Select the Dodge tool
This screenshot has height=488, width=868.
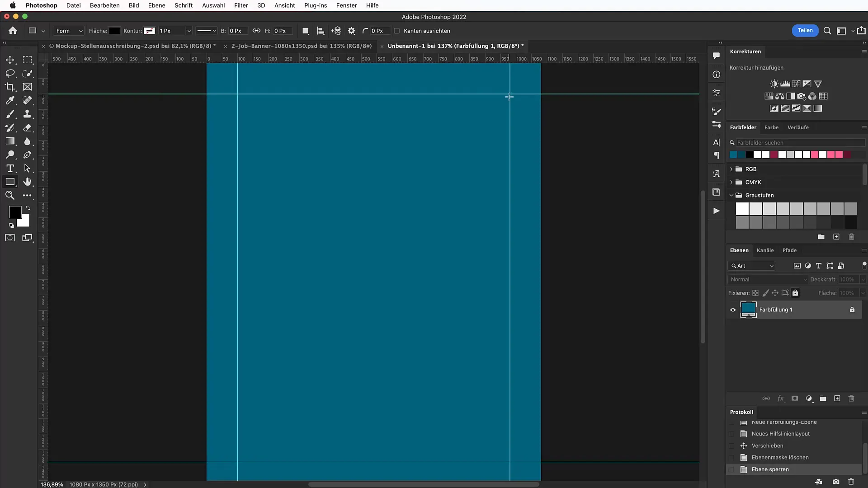point(10,155)
